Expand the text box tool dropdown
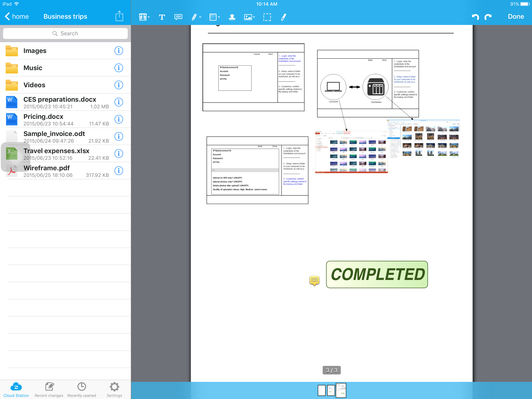The height and width of the screenshot is (399, 532). pos(149,17)
